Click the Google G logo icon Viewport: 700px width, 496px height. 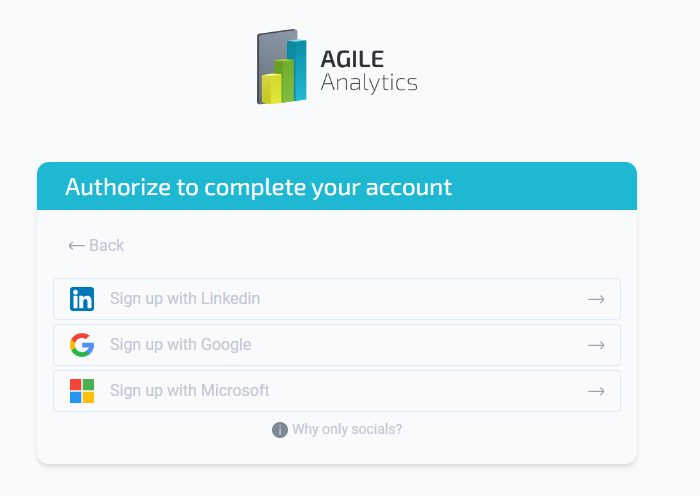82,345
